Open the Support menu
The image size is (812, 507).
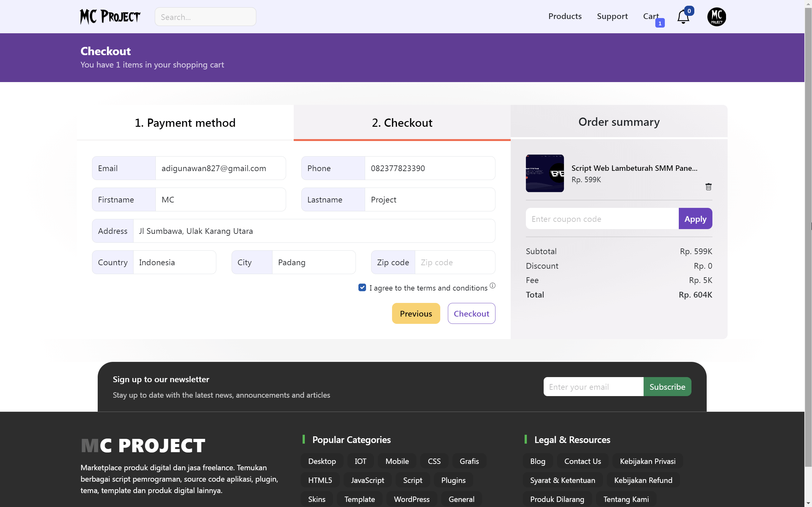[x=612, y=16]
